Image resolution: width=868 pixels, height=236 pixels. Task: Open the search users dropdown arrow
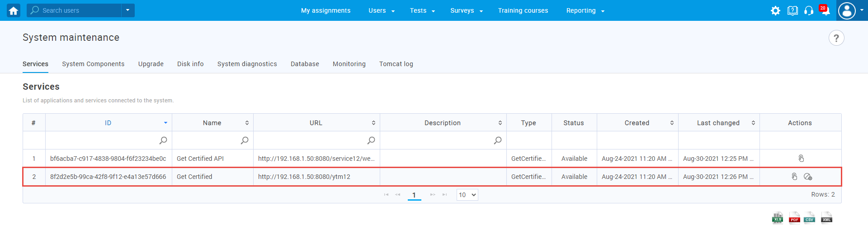click(x=128, y=10)
